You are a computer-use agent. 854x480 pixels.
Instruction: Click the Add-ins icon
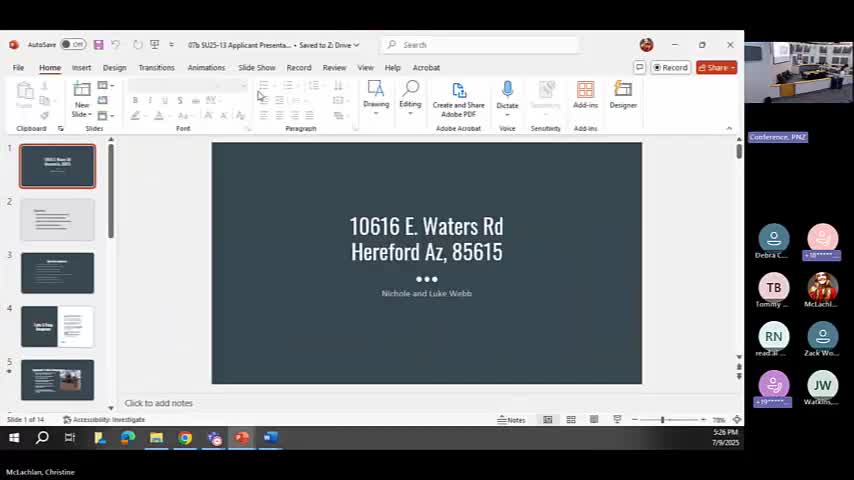tap(585, 90)
